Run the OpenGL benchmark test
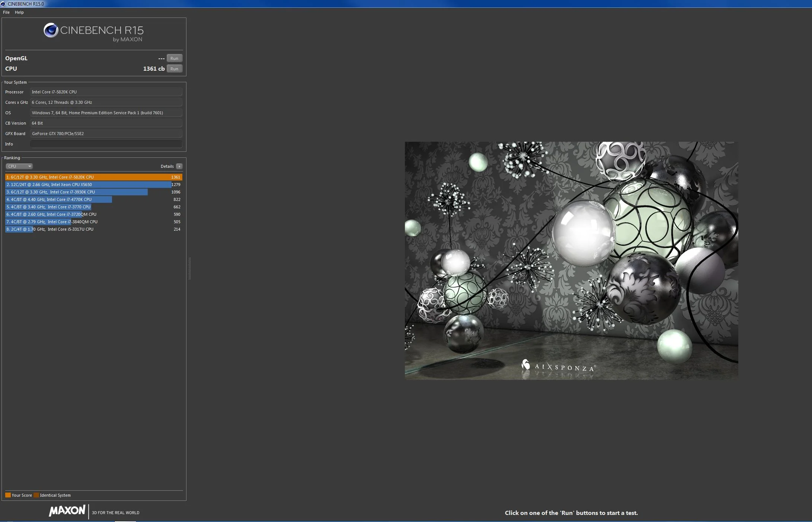Viewport: 812px width, 522px height. (174, 58)
